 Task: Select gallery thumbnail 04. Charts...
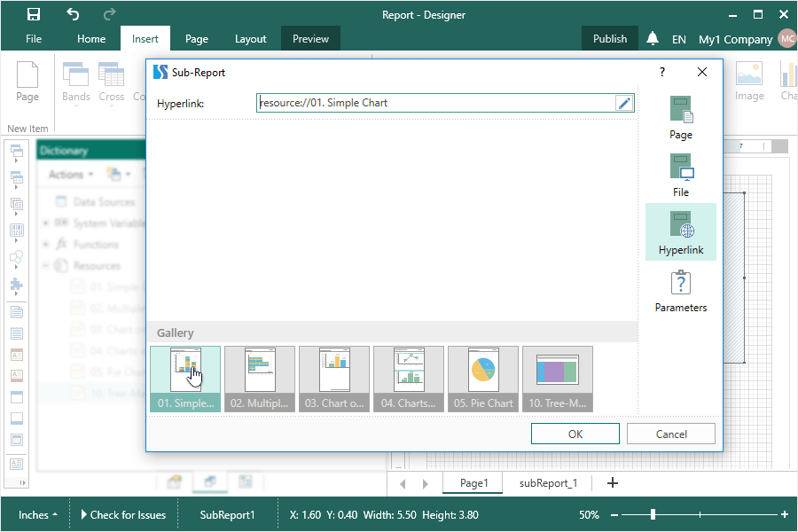pos(409,379)
